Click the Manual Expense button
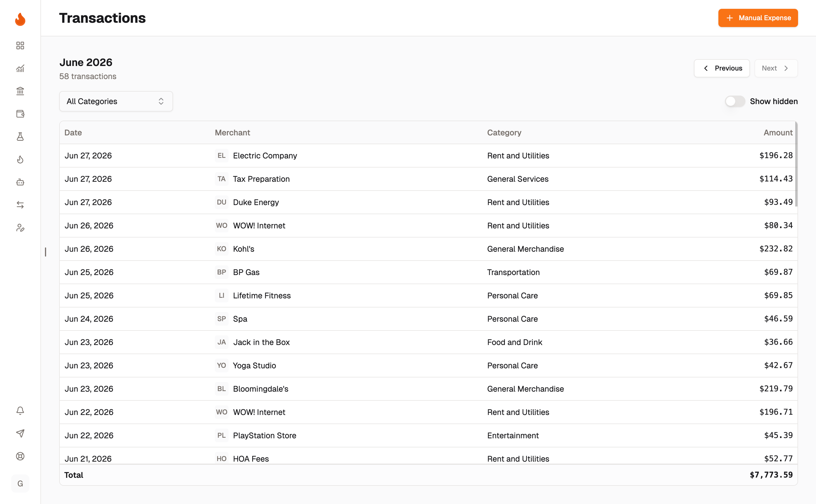 pyautogui.click(x=758, y=18)
